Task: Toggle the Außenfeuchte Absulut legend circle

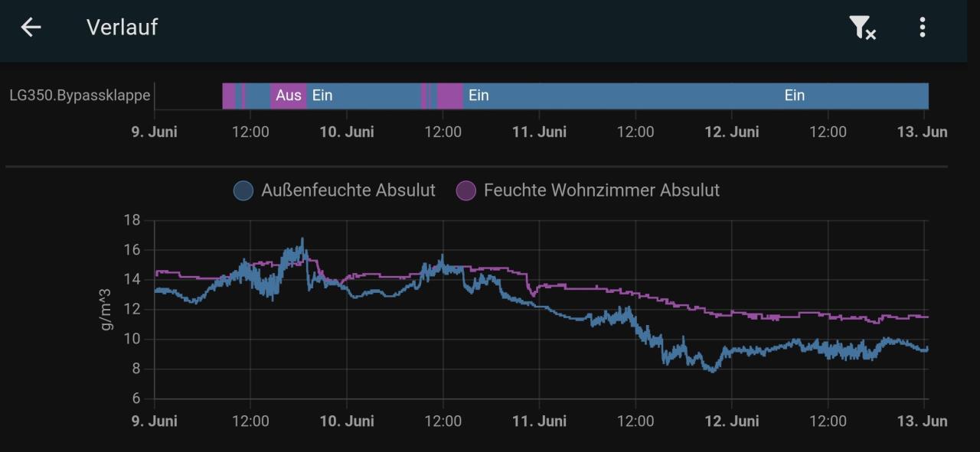Action: tap(243, 190)
